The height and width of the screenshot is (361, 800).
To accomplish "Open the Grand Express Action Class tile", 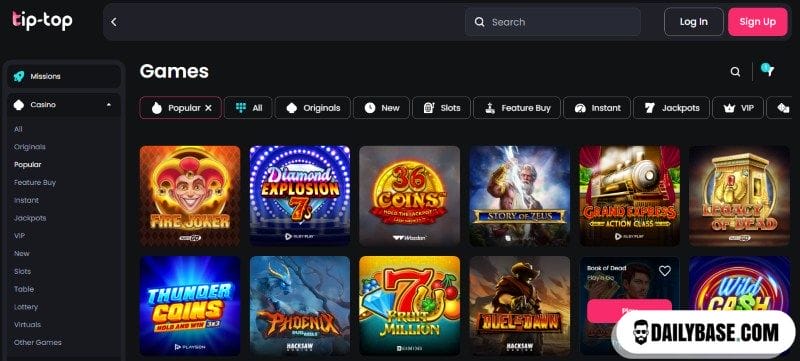I will pyautogui.click(x=630, y=196).
